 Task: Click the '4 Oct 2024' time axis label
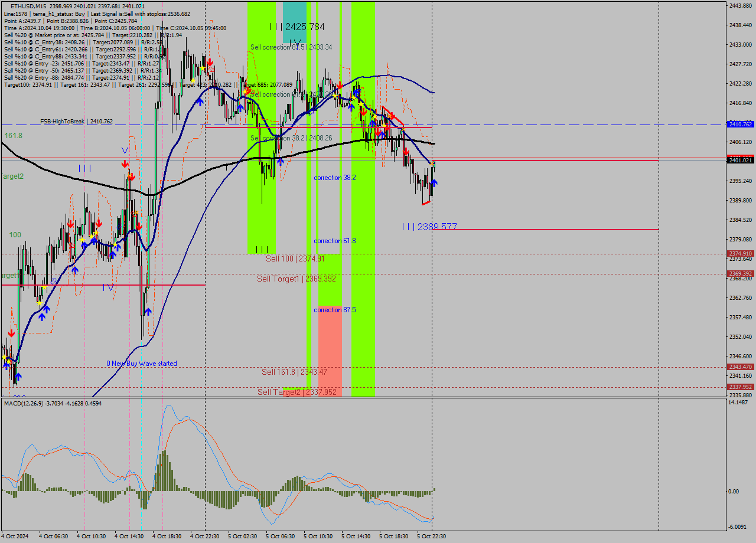tap(14, 537)
